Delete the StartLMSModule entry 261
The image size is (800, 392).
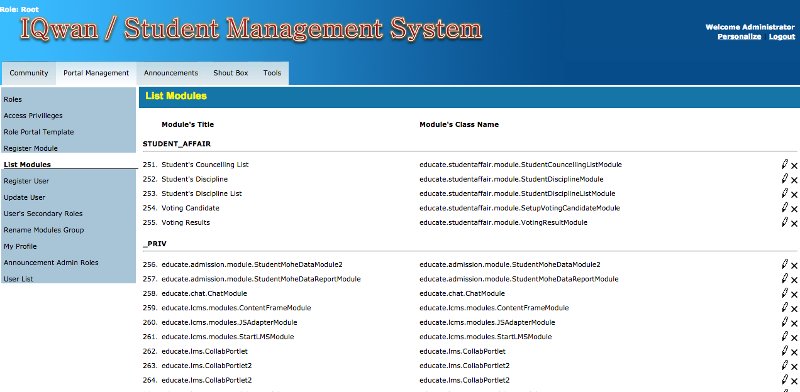click(794, 337)
